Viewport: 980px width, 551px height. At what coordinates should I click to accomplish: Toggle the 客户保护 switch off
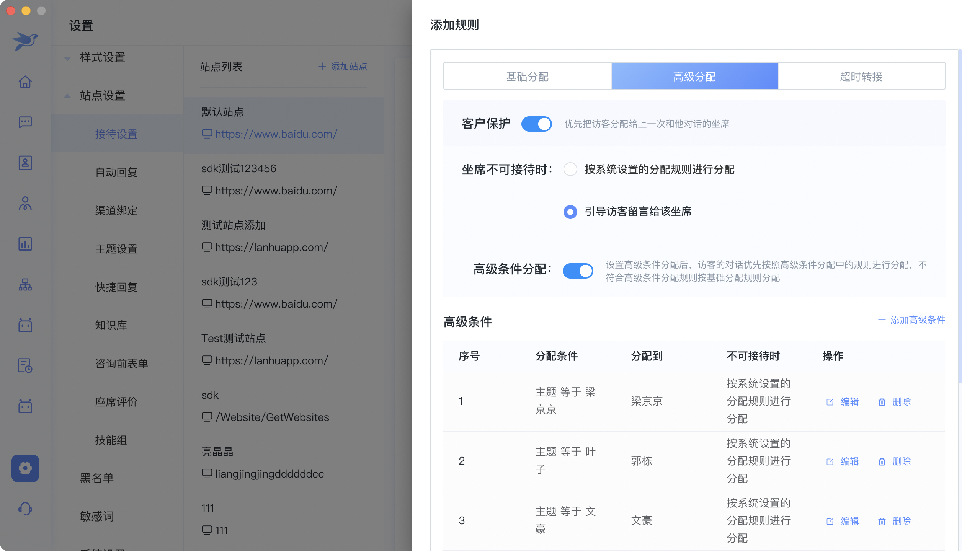[536, 124]
